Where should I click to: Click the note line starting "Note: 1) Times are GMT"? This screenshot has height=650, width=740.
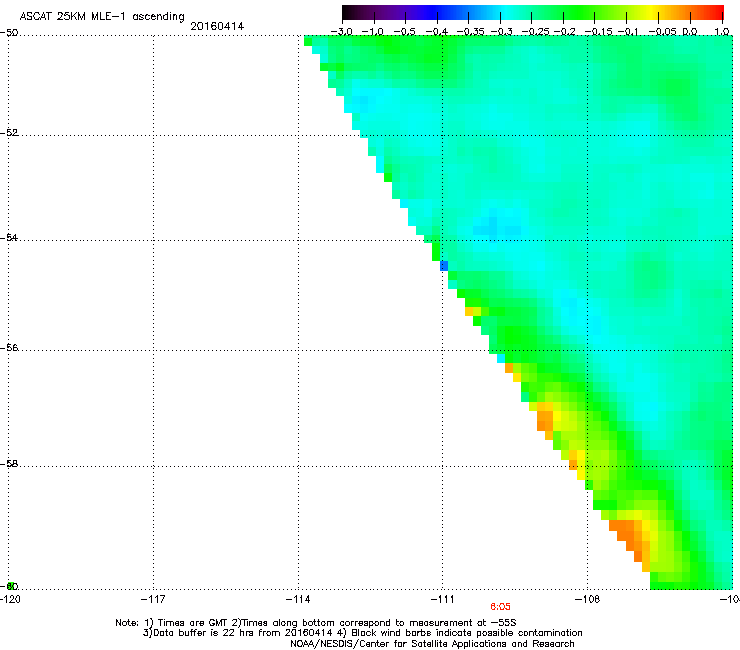tap(316, 623)
